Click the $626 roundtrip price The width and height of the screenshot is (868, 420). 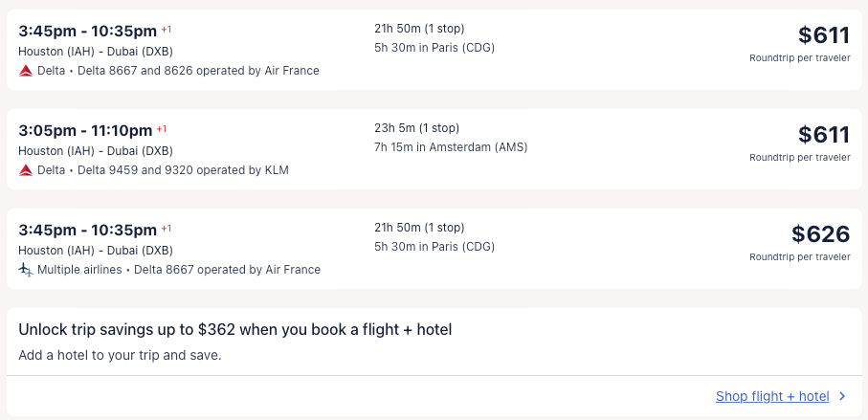pos(820,233)
